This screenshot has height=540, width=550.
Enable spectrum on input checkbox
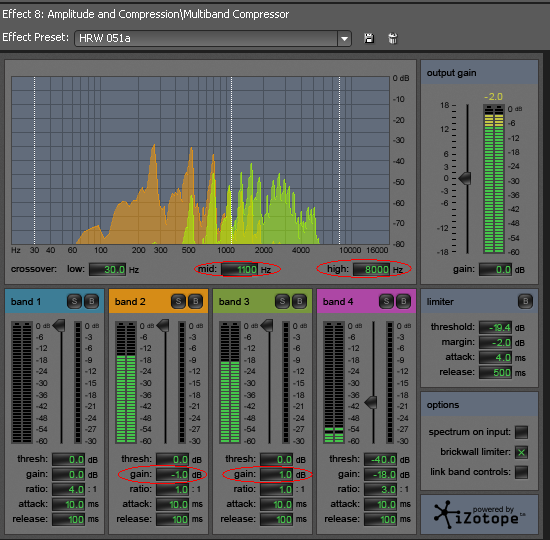521,432
